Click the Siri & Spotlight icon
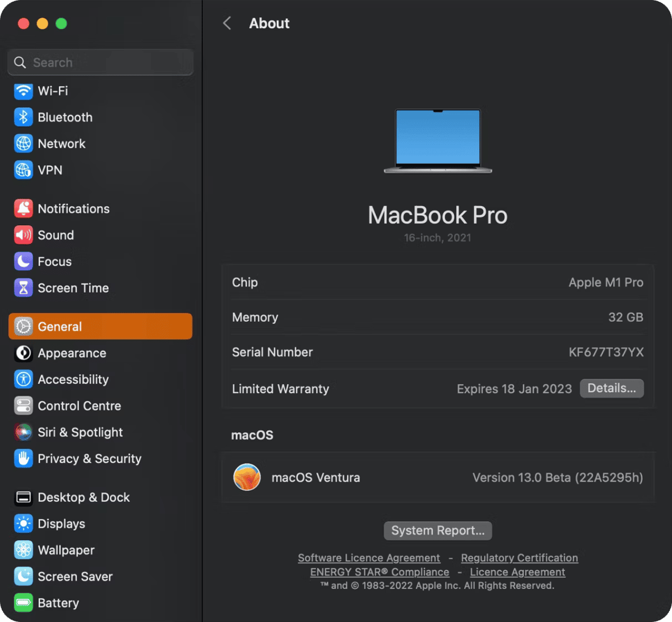The width and height of the screenshot is (672, 622). [x=23, y=432]
